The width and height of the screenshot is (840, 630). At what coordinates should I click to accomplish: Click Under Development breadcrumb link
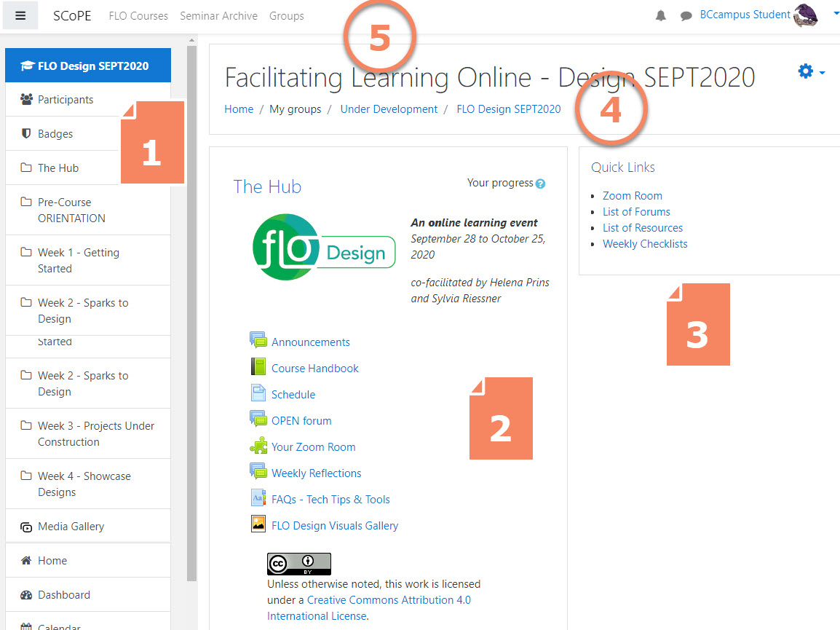pyautogui.click(x=389, y=109)
